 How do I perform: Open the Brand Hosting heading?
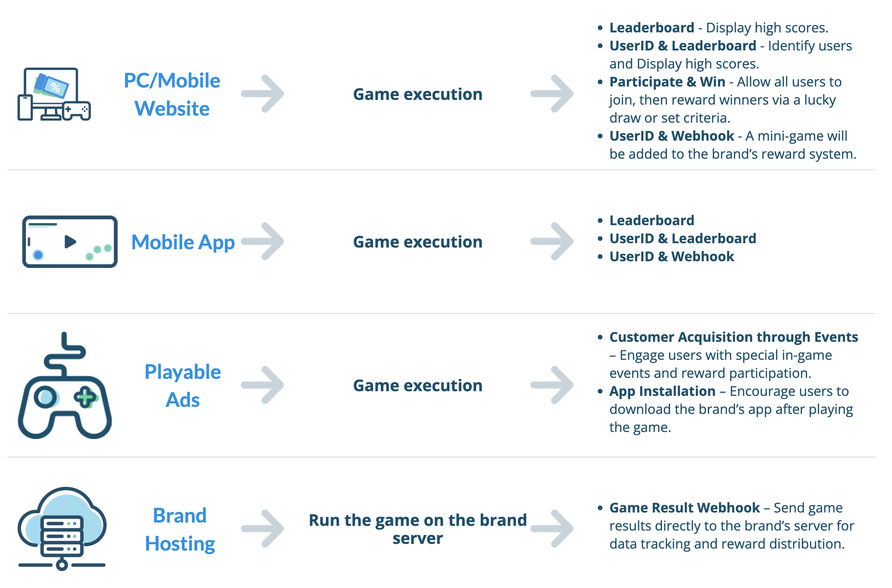pyautogui.click(x=180, y=530)
